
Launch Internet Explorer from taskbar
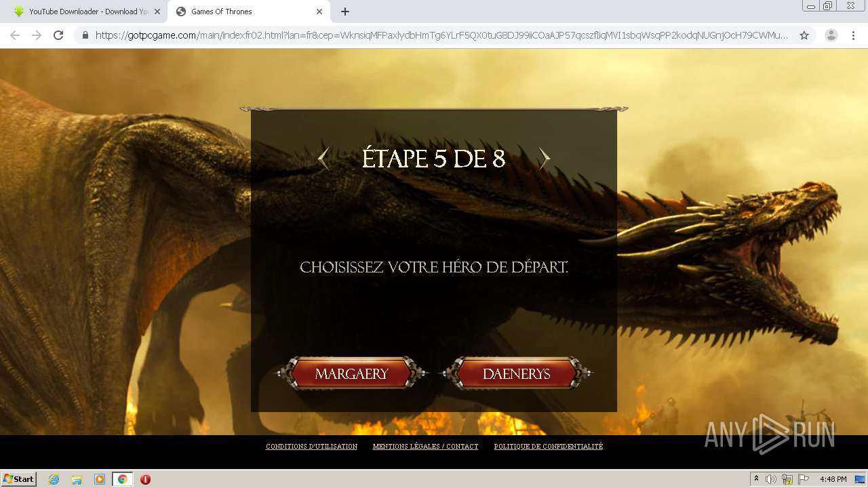coord(54,479)
